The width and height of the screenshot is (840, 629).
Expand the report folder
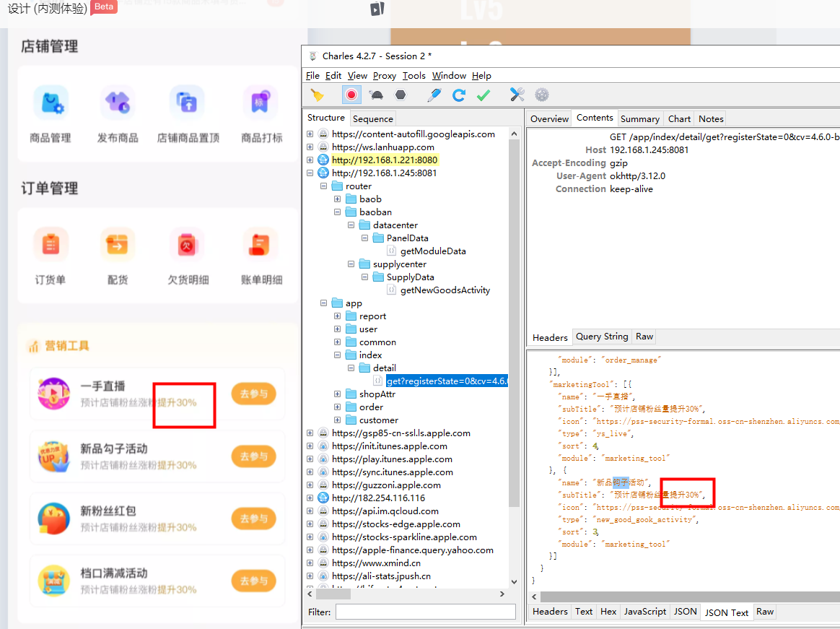click(x=338, y=316)
